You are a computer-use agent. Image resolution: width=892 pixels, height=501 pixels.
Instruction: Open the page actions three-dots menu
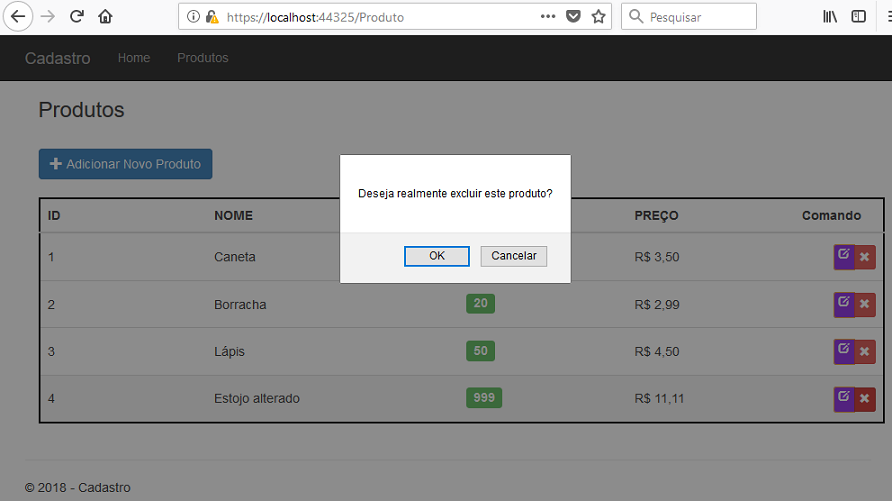tap(548, 16)
